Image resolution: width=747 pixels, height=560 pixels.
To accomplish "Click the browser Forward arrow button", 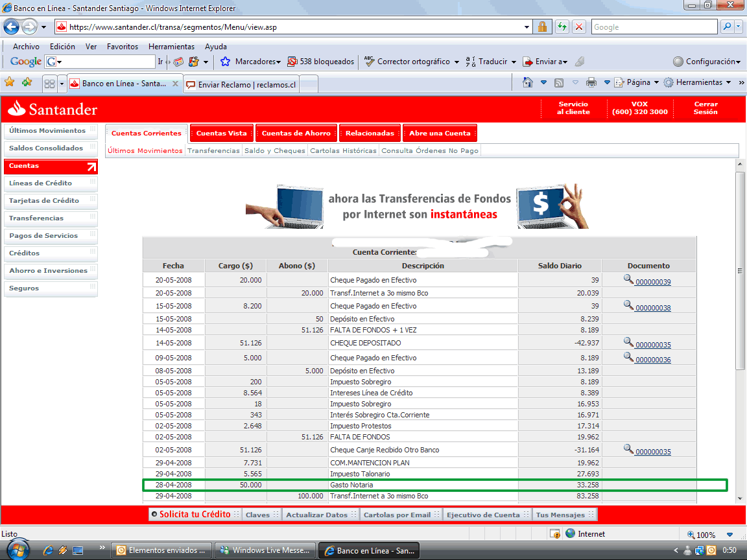I will coord(30,27).
